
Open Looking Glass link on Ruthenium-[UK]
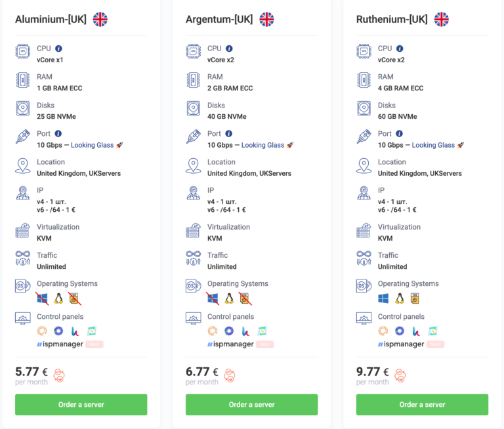click(433, 146)
